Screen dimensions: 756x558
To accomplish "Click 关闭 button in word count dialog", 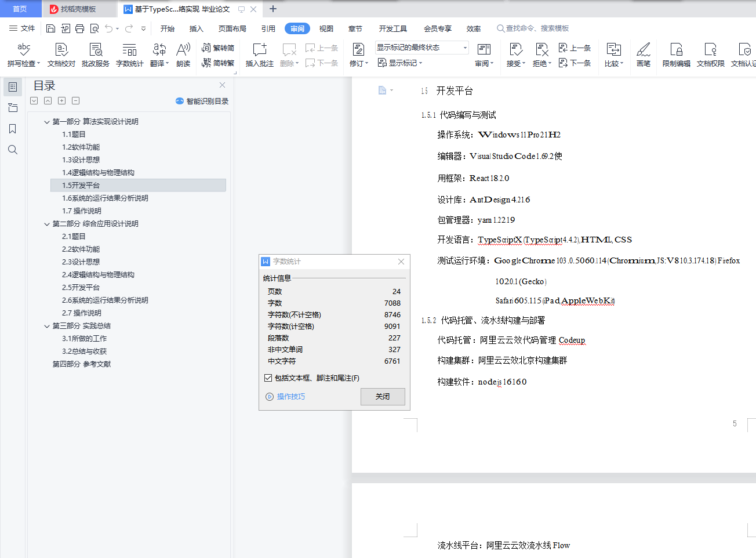I will pos(383,397).
